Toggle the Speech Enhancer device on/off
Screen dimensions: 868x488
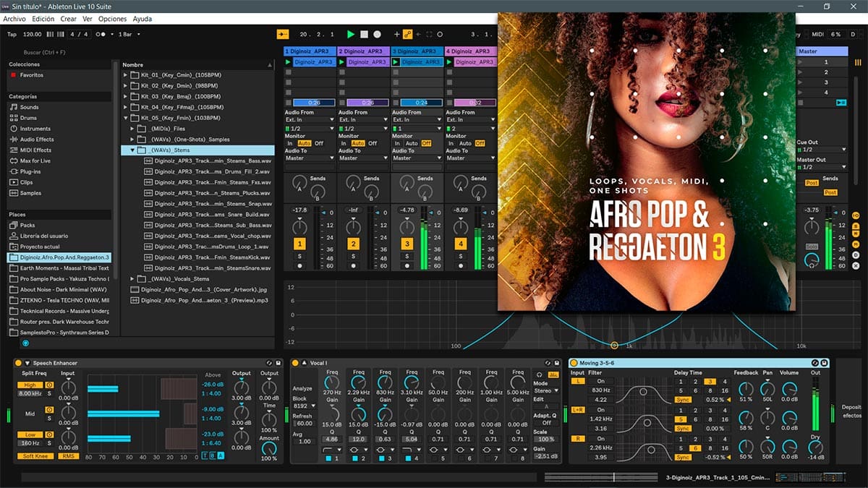point(18,363)
